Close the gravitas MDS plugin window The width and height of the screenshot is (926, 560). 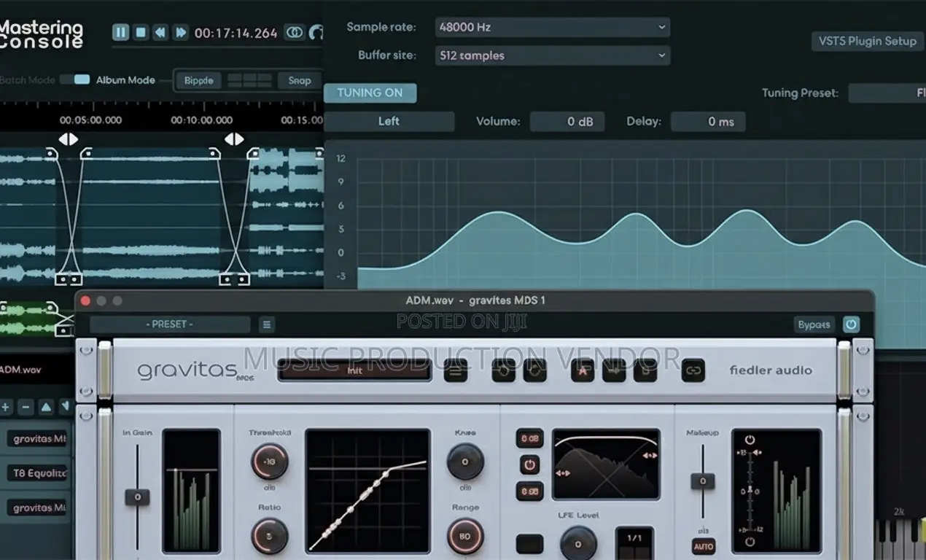pos(85,300)
